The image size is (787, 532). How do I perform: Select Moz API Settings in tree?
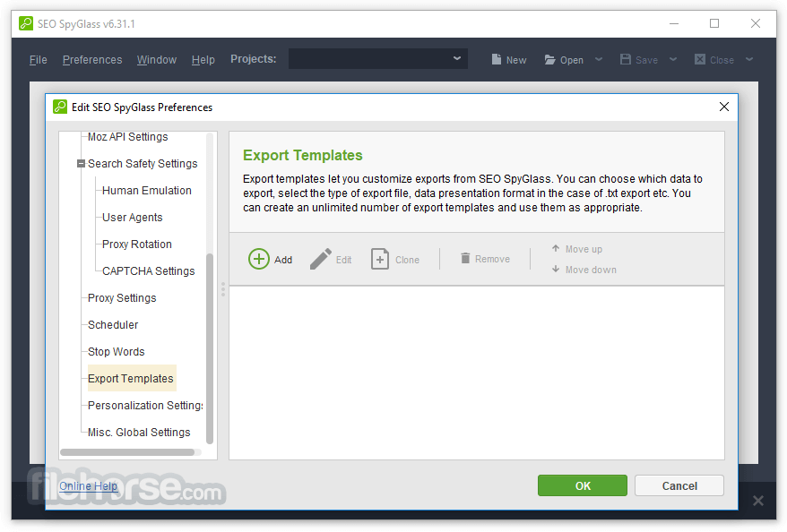click(128, 137)
